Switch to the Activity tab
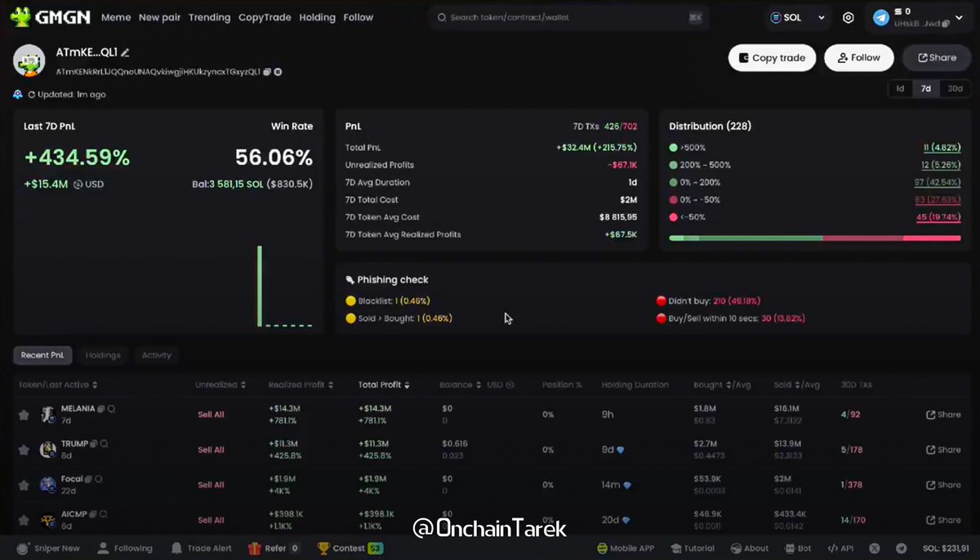980x560 pixels. tap(157, 355)
